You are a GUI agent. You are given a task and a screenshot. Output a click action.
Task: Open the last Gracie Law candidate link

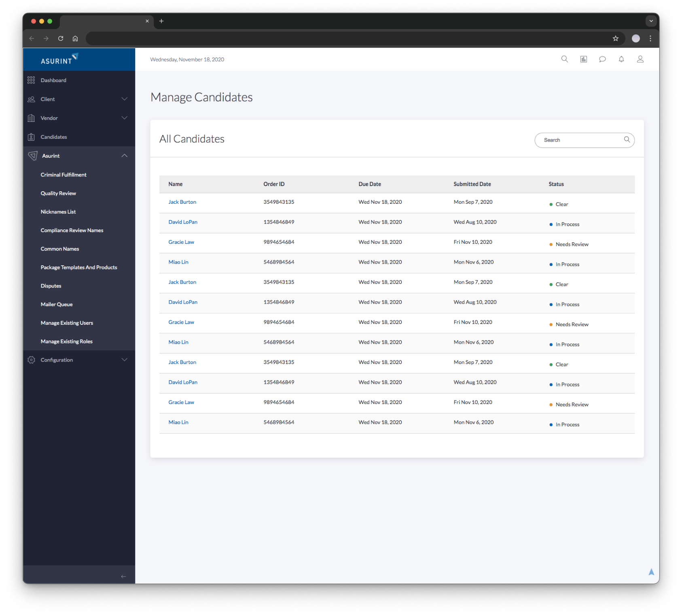pyautogui.click(x=181, y=402)
